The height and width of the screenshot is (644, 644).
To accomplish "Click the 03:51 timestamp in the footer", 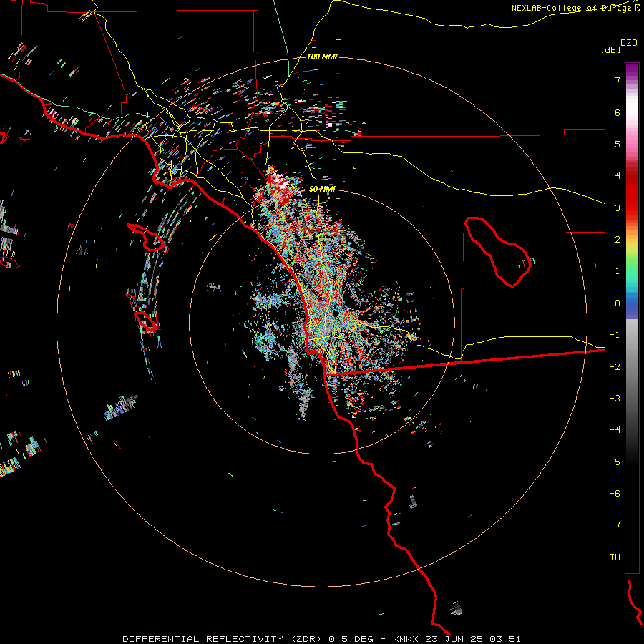I will pyautogui.click(x=505, y=639).
